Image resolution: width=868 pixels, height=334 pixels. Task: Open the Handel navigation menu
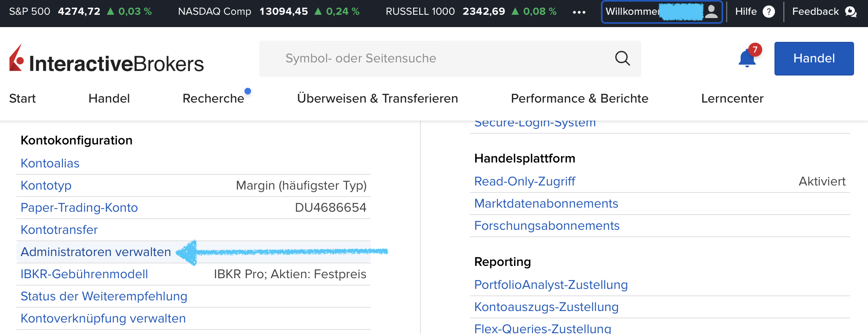[109, 98]
